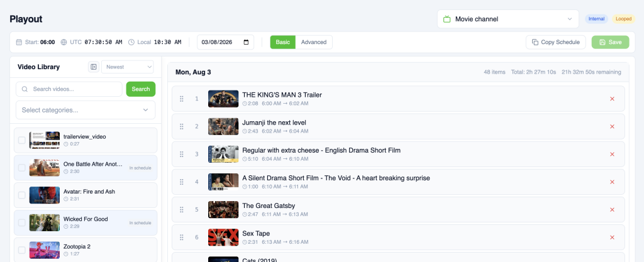Click the Wicked For Good library thumbnail
Viewport: 644px width, 262px height.
(x=45, y=222)
